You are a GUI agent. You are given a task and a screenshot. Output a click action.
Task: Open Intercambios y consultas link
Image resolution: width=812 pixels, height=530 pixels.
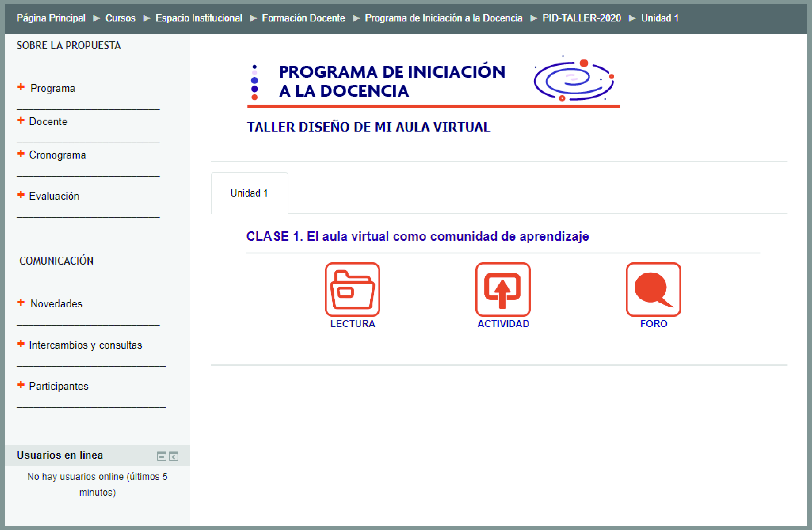pyautogui.click(x=85, y=345)
